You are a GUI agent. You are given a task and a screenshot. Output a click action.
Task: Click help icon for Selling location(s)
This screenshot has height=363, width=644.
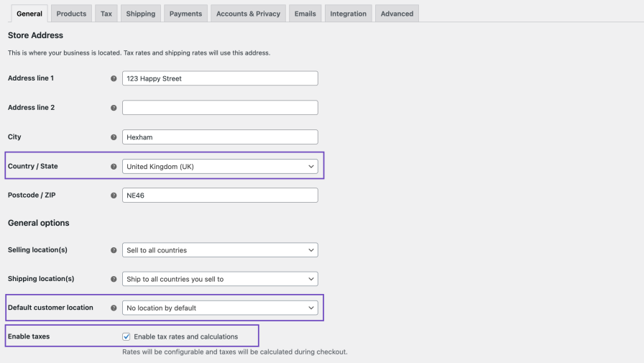point(114,250)
